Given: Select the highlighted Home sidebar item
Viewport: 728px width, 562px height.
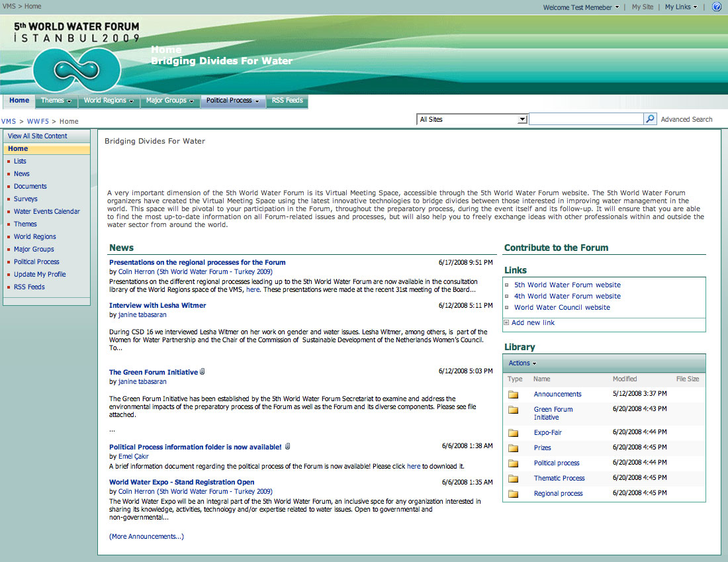Looking at the screenshot, I should [46, 149].
